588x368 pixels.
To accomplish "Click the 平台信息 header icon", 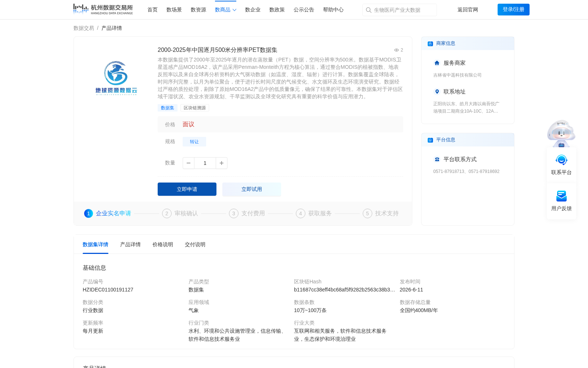I will 430,140.
